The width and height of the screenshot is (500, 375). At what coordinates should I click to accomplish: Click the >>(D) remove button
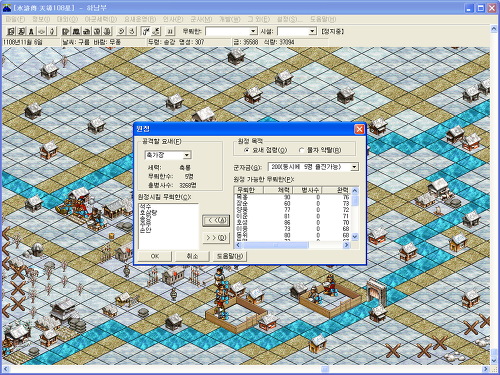click(x=216, y=238)
